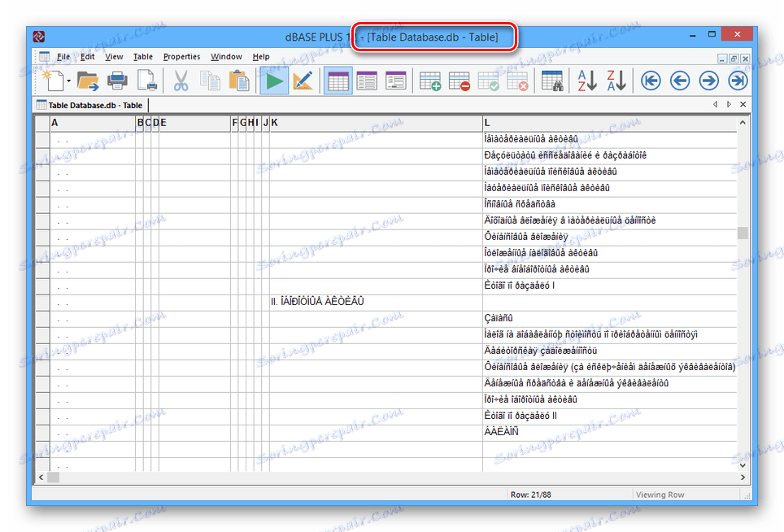Click the dBASE app icon in title bar
Viewport: 784px width, 532px height.
tap(39, 37)
